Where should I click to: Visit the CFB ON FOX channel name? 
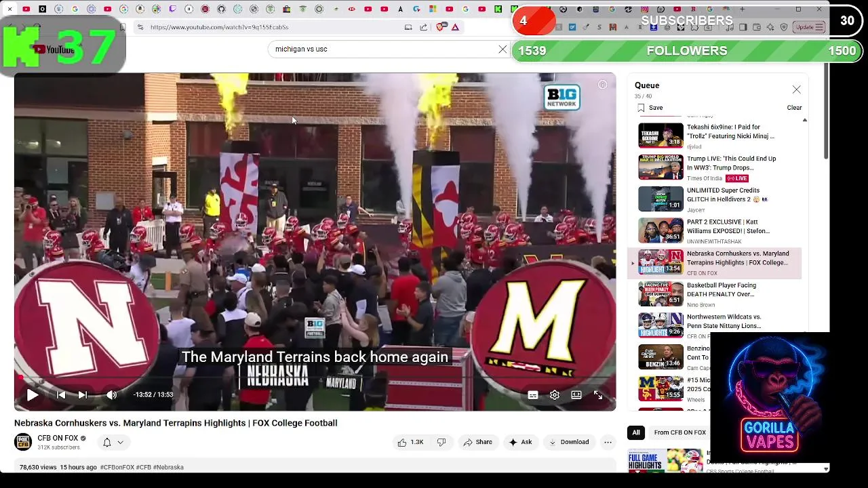point(58,438)
